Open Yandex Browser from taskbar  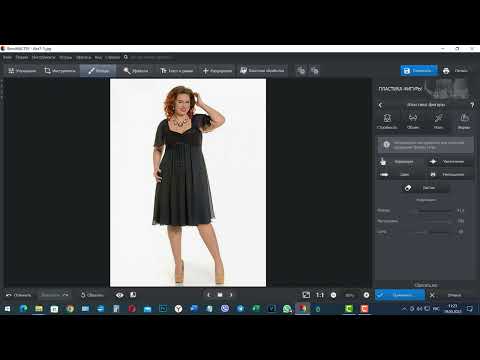[178, 309]
